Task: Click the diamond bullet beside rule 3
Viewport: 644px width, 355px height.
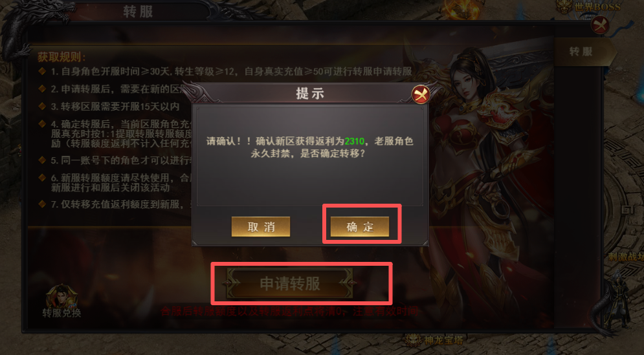Action: point(42,106)
